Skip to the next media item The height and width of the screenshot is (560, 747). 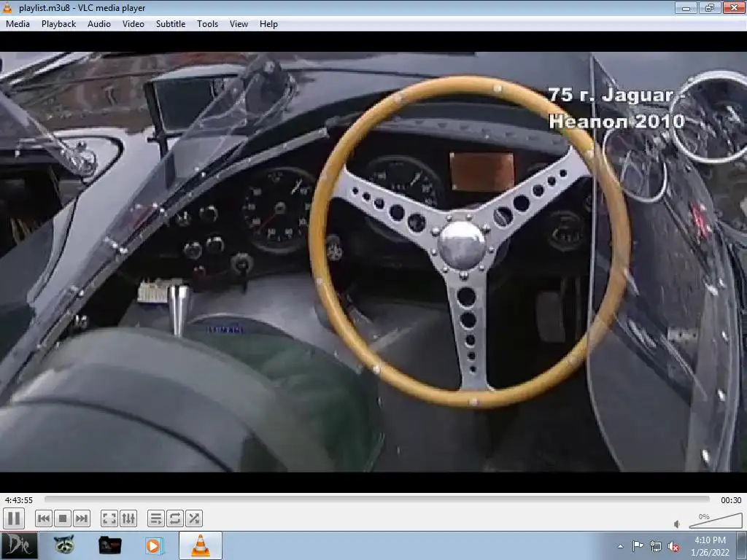tap(82, 518)
